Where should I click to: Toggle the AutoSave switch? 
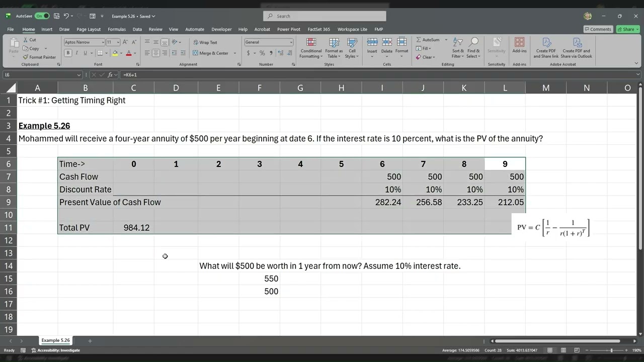(42, 16)
